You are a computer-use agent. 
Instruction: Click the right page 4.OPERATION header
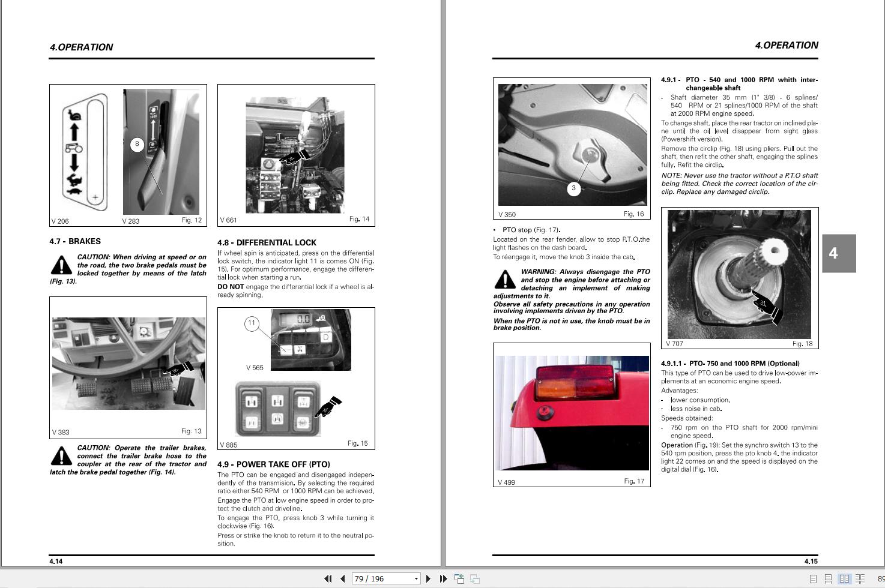[x=786, y=46]
